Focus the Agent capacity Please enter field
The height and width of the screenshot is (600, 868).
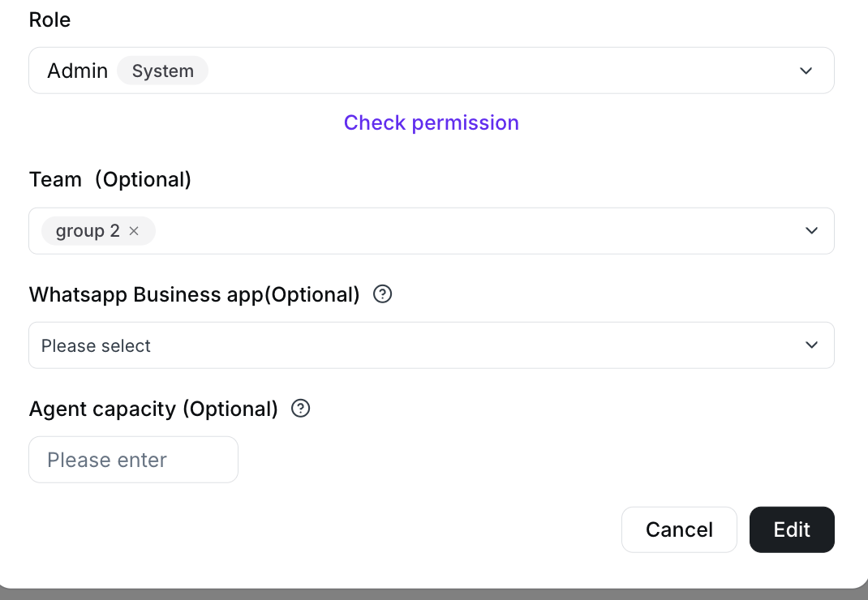tap(133, 460)
